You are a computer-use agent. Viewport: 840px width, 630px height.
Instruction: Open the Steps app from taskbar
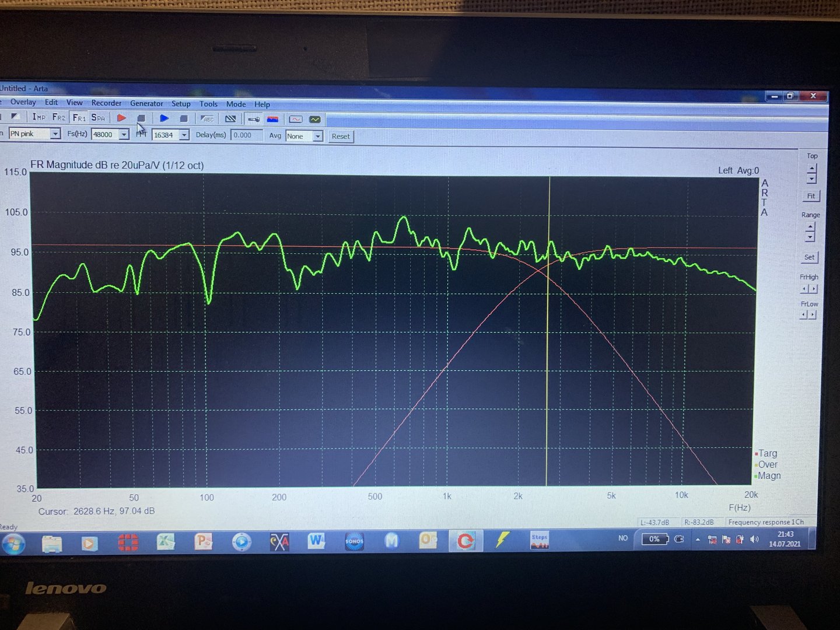click(540, 541)
